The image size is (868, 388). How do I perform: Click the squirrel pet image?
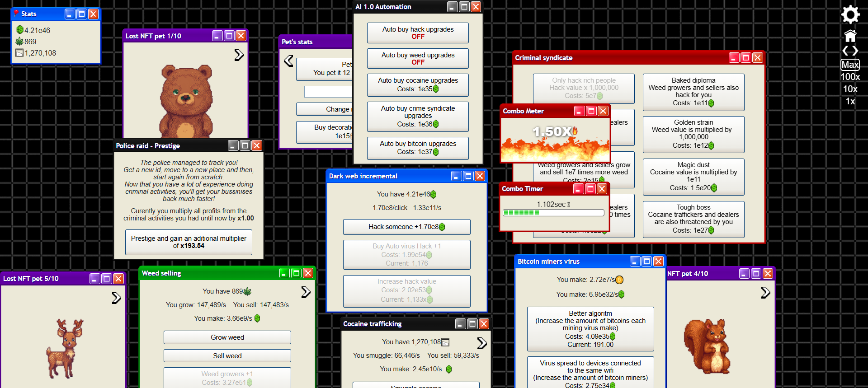click(x=707, y=346)
